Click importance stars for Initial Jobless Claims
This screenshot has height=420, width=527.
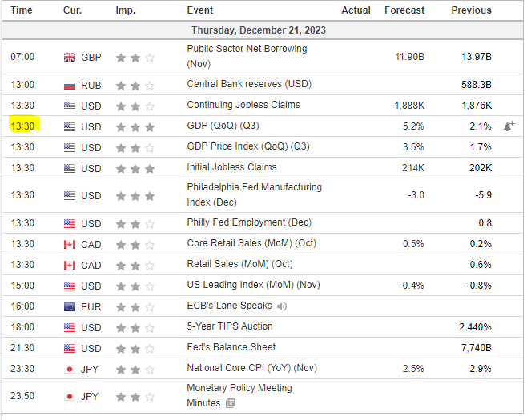pos(135,168)
